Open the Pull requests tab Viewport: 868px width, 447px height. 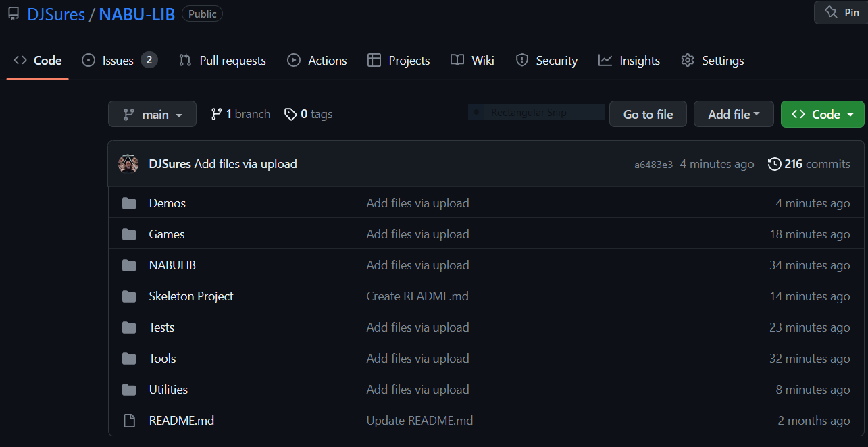tap(222, 61)
